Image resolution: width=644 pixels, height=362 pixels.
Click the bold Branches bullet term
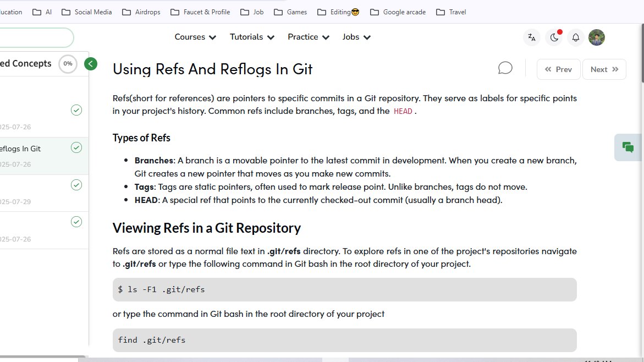point(153,160)
